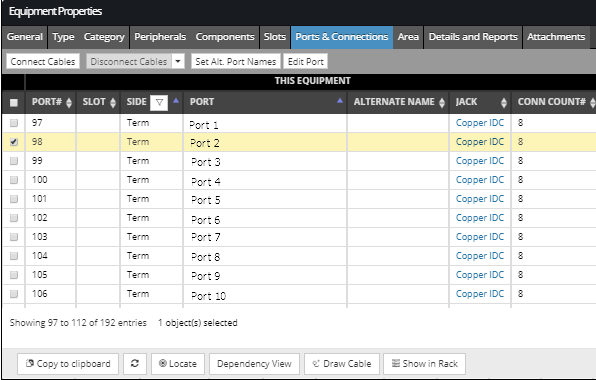
Task: Check the checkbox for port 101
Action: (x=14, y=199)
